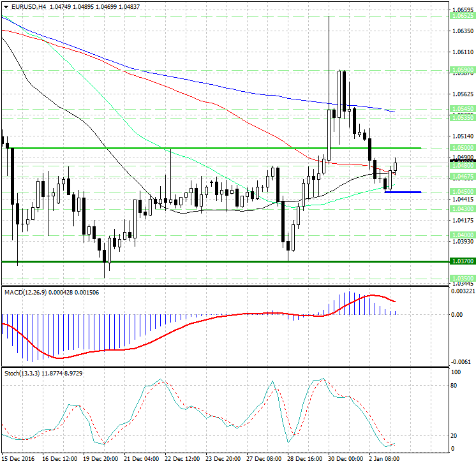This screenshot has height=466, width=476.
Task: Select the 22 Dec 12:00 time axis label
Action: pyautogui.click(x=182, y=459)
